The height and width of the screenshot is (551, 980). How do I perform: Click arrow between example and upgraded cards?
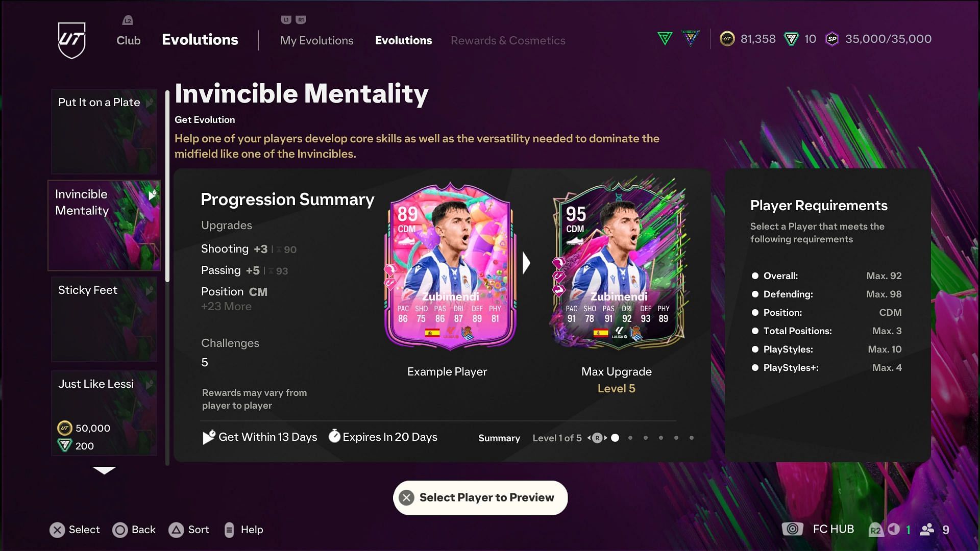(x=526, y=263)
